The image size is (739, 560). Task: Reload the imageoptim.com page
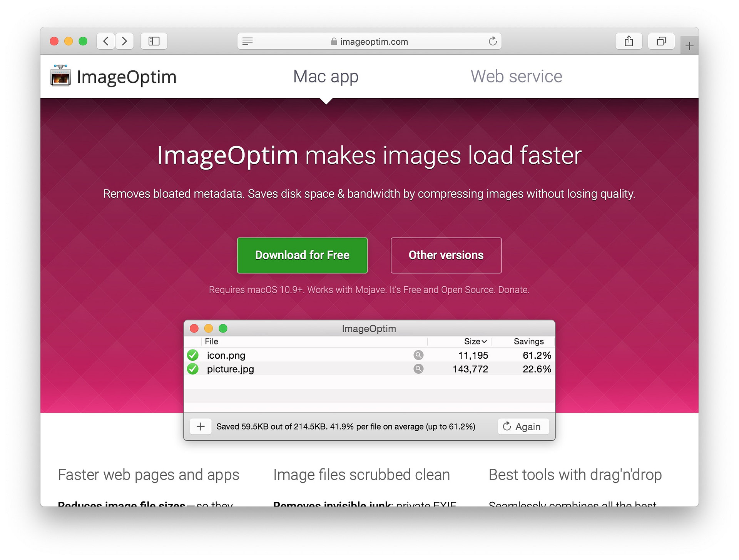tap(493, 41)
